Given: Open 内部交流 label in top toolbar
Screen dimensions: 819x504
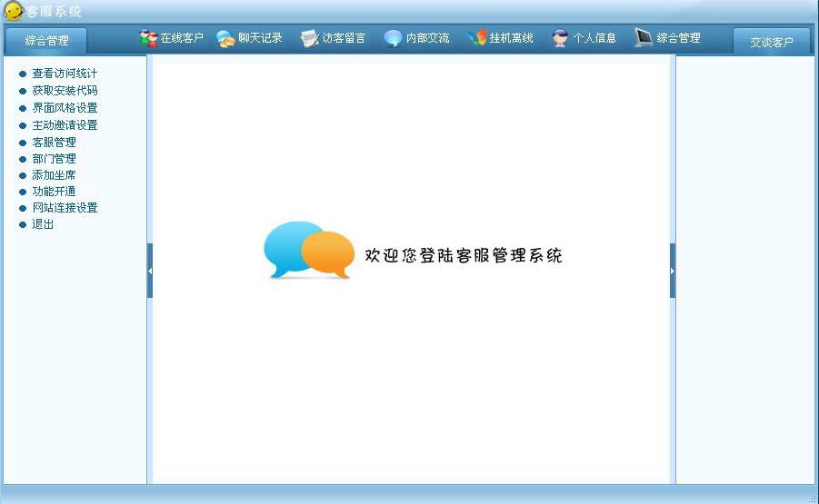Looking at the screenshot, I should [427, 38].
